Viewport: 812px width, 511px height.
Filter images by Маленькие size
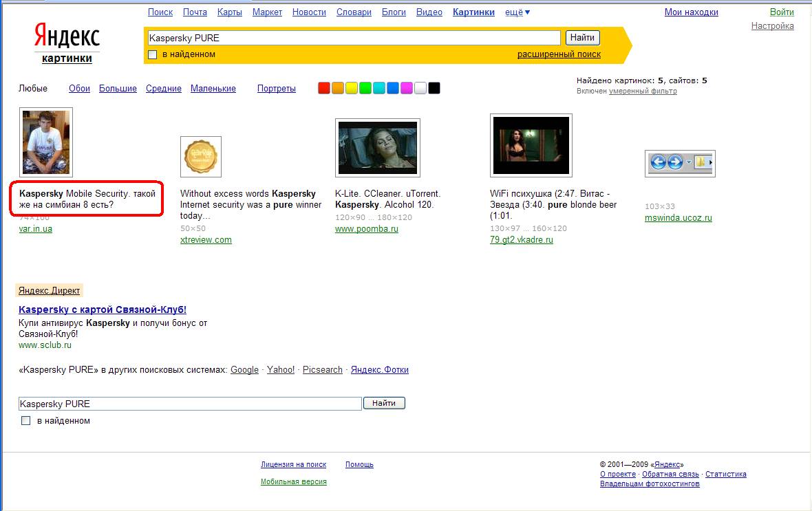pyautogui.click(x=213, y=89)
